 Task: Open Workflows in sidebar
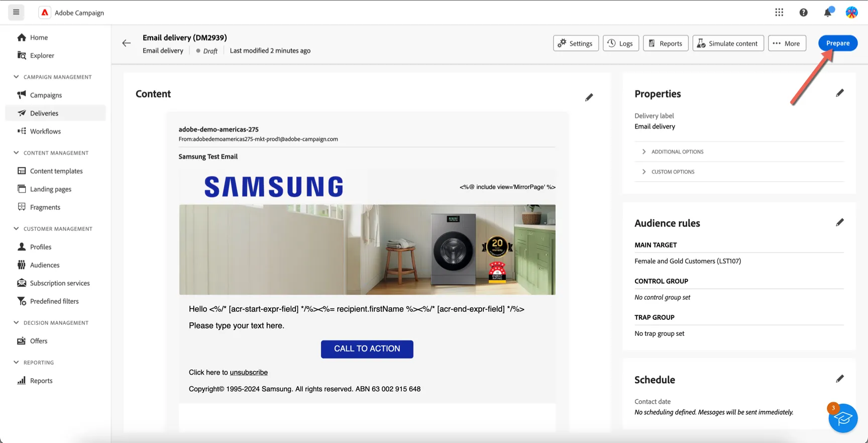pos(55,131)
